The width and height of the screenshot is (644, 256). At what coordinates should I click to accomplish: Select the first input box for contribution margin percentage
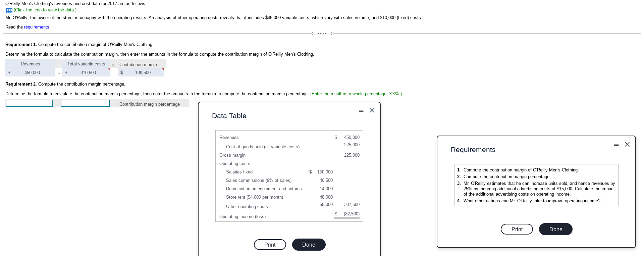coord(29,103)
